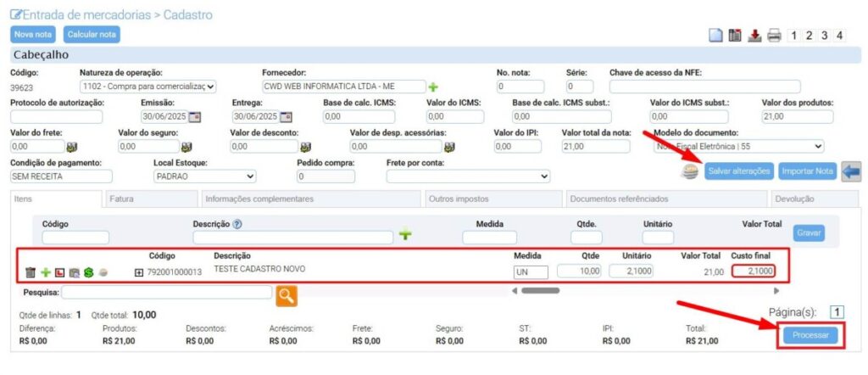Click the green dollar sign icon on the item row
This screenshot has height=375, width=868.
[x=88, y=272]
